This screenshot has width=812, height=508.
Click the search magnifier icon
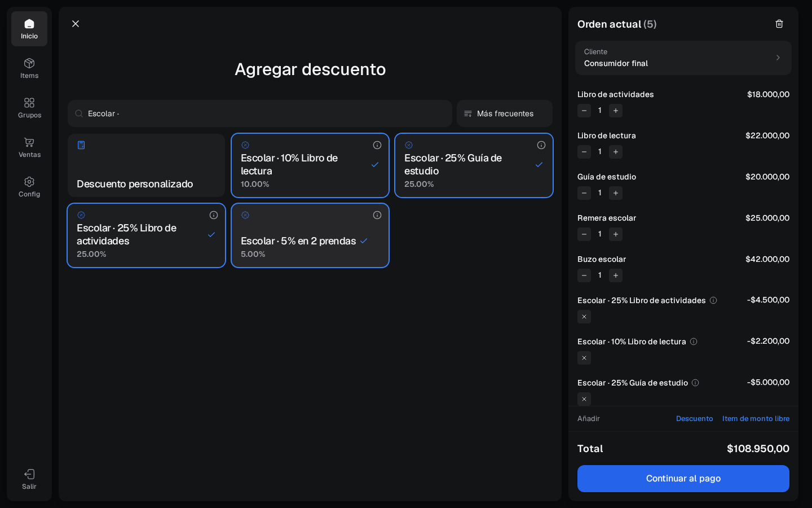pyautogui.click(x=79, y=113)
